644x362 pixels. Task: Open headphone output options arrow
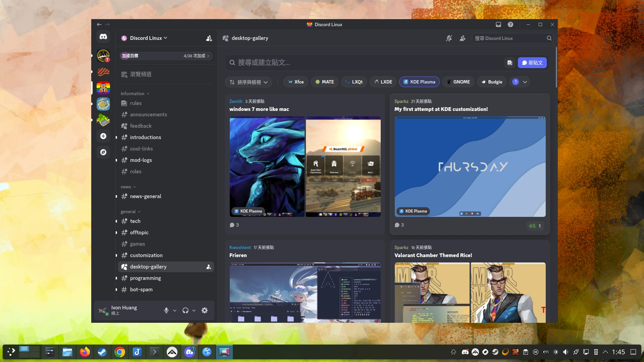[x=194, y=311]
